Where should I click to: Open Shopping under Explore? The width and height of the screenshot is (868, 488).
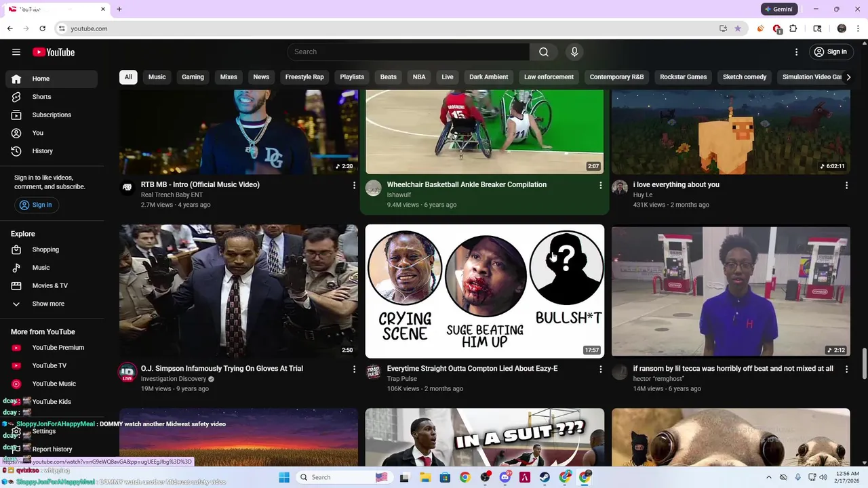[52, 249]
